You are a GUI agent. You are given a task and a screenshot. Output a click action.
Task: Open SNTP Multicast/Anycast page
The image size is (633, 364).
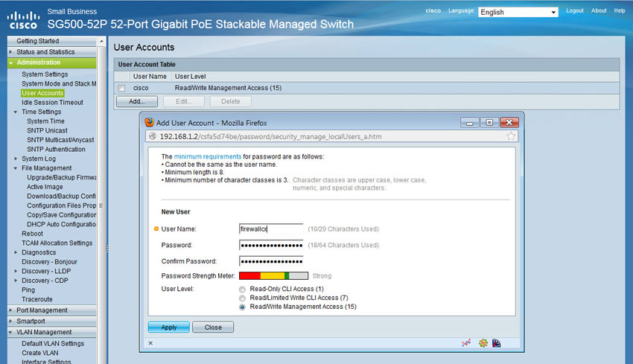60,140
